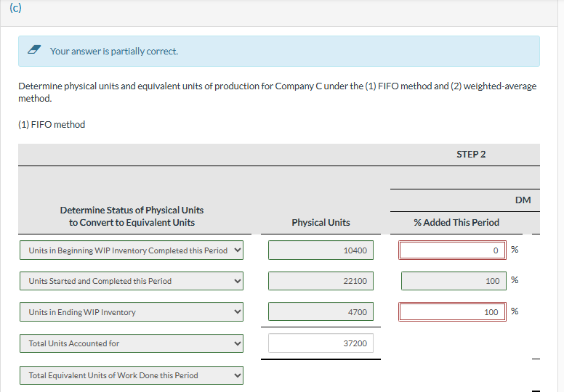Click the total physical units field showing 37200

[321, 343]
